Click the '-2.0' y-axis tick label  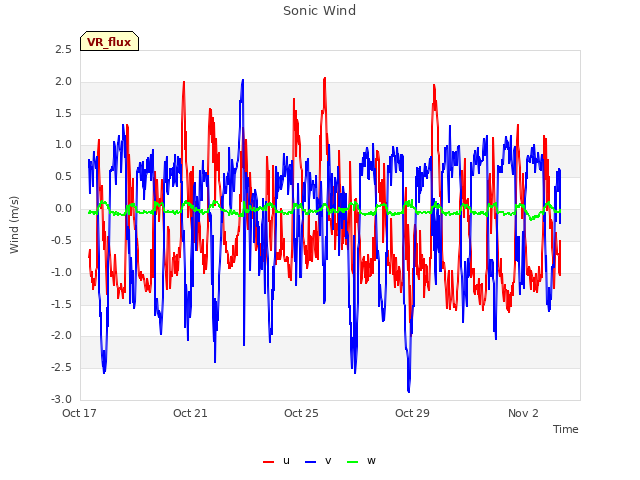[x=61, y=336]
